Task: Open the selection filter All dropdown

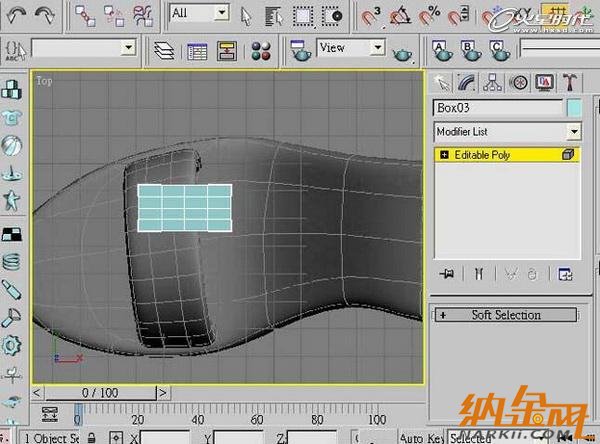Action: pos(221,13)
